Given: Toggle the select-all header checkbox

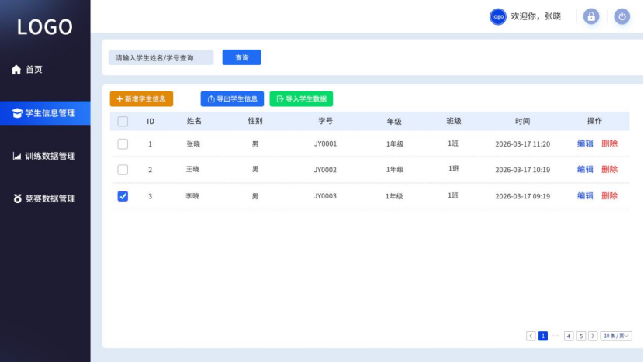Looking at the screenshot, I should click(123, 122).
